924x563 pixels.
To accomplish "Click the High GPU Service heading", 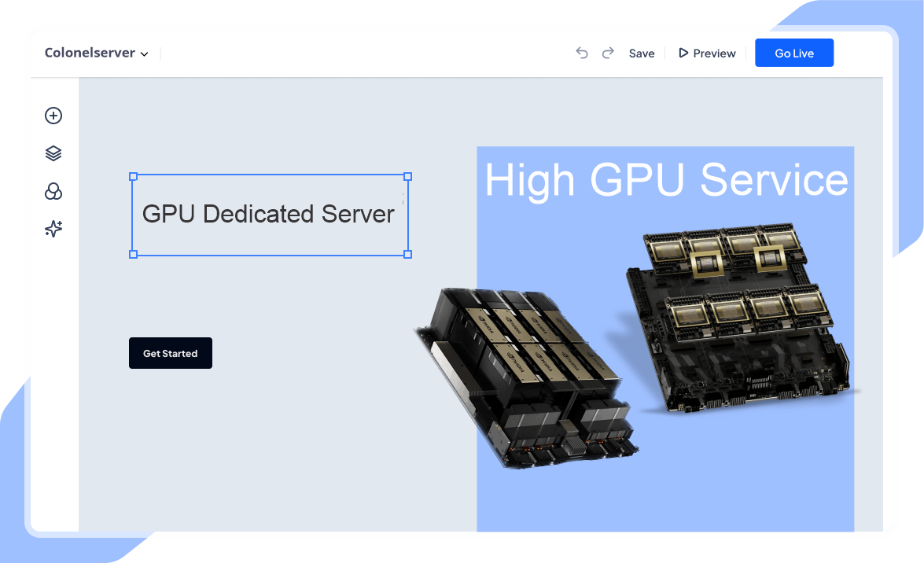I will (x=667, y=181).
